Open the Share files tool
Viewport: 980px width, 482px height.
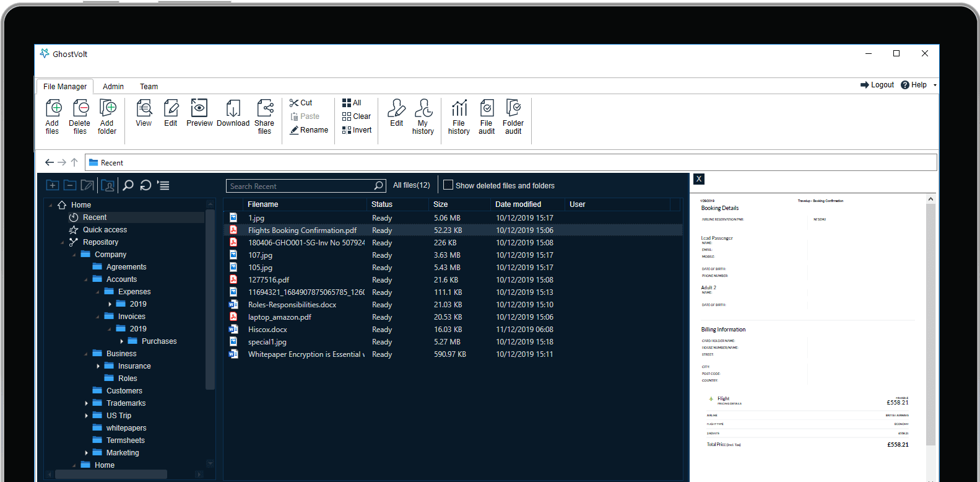[x=265, y=109]
